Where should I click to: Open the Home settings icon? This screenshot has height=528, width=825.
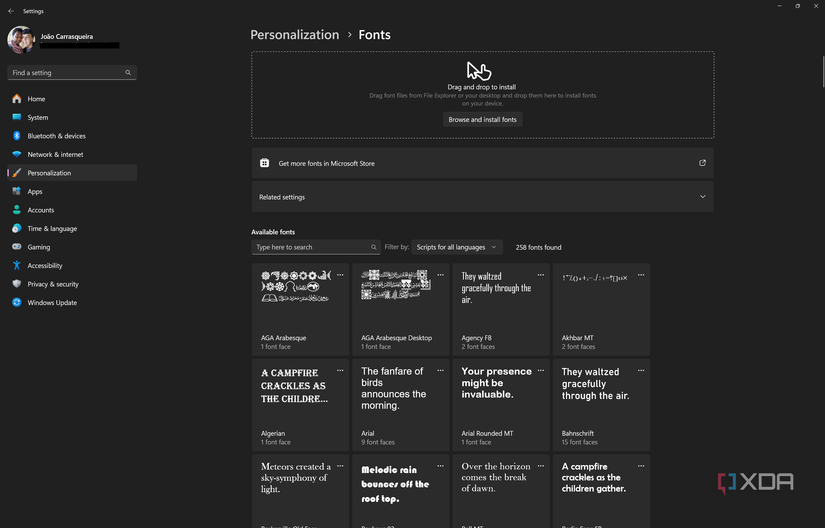pos(17,99)
